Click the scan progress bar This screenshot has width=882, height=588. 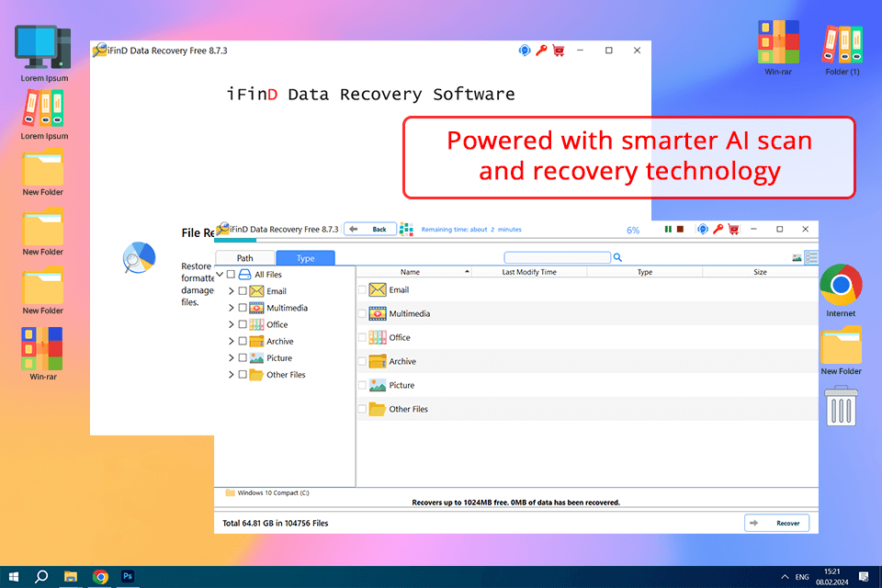[516, 241]
